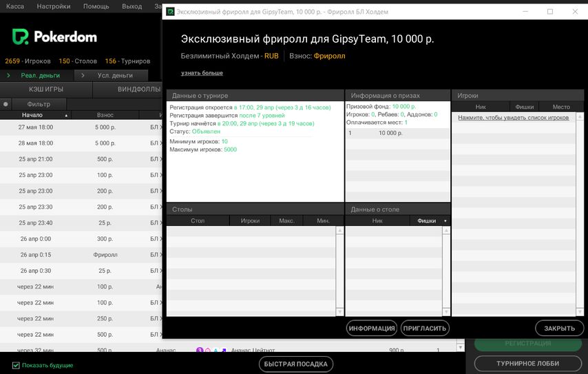Click the Мин. column header
Screen dimensions: 588x374
click(323, 221)
